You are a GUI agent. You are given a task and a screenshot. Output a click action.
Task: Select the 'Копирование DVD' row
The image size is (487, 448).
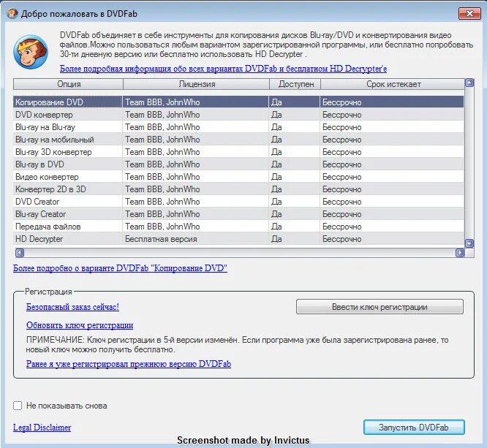click(238, 102)
